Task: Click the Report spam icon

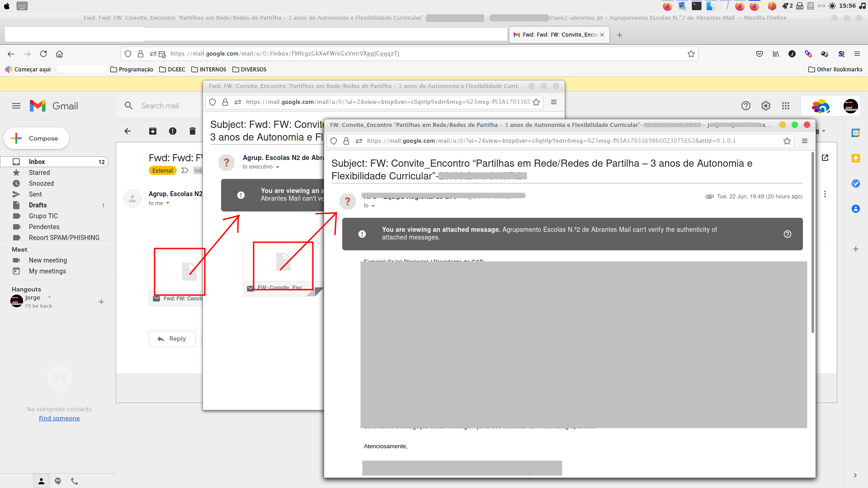Action: tap(173, 131)
